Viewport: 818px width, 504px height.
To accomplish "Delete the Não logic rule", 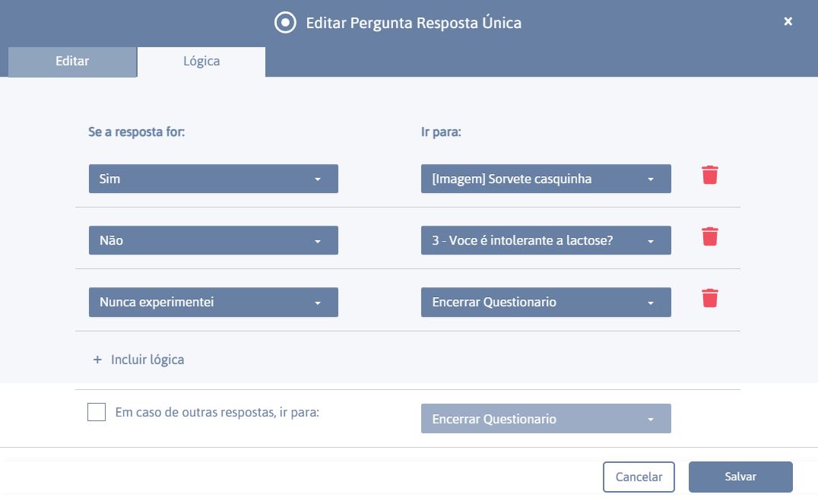I will coord(709,237).
